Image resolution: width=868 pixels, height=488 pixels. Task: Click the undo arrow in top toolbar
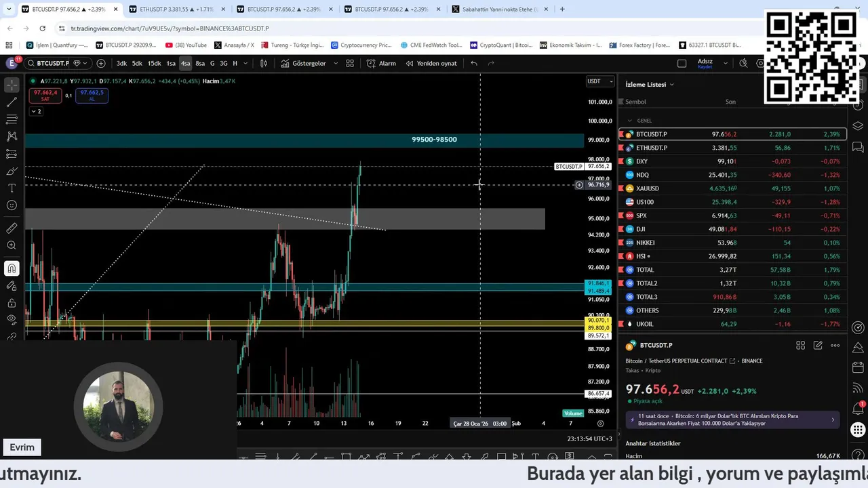pos(474,63)
